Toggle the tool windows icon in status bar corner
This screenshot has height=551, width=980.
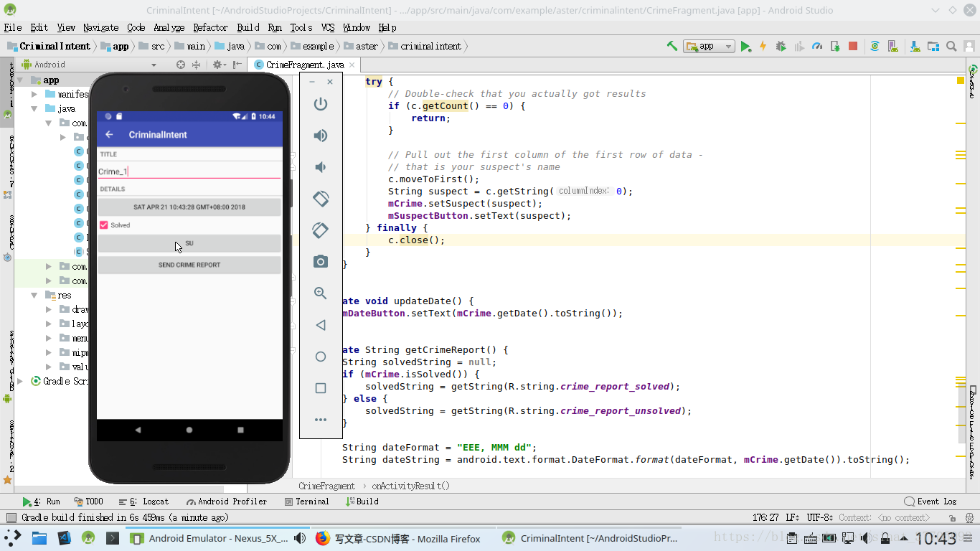pos(11,517)
